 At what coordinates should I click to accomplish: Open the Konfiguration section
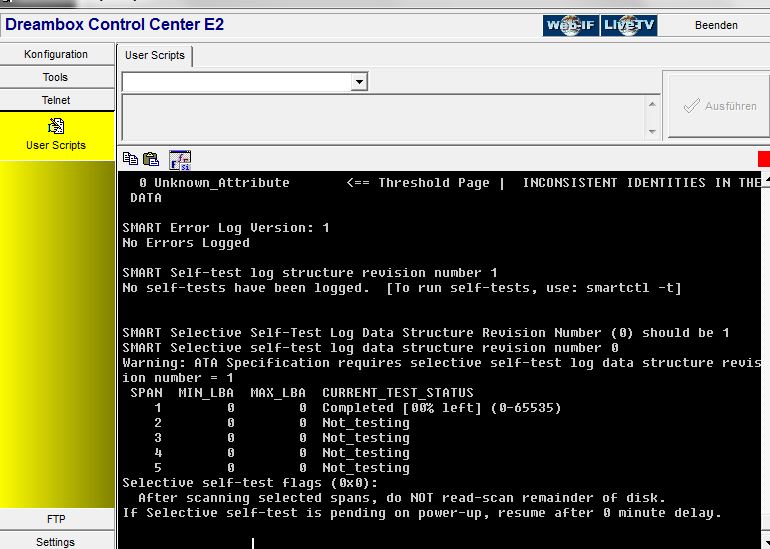point(56,54)
